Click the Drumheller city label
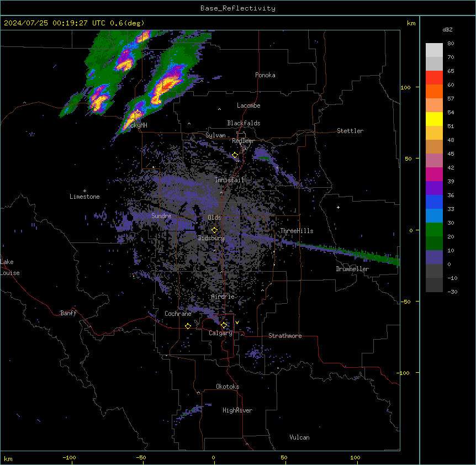Screen dimensions: 476x465 [352, 269]
